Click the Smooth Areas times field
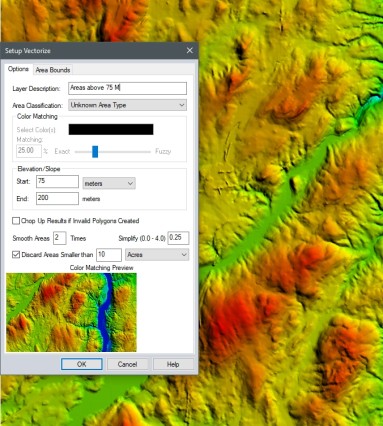This screenshot has height=426, width=383. pos(60,238)
